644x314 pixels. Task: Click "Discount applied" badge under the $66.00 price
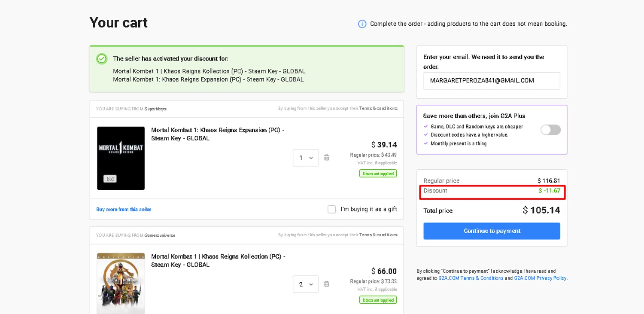pyautogui.click(x=378, y=300)
